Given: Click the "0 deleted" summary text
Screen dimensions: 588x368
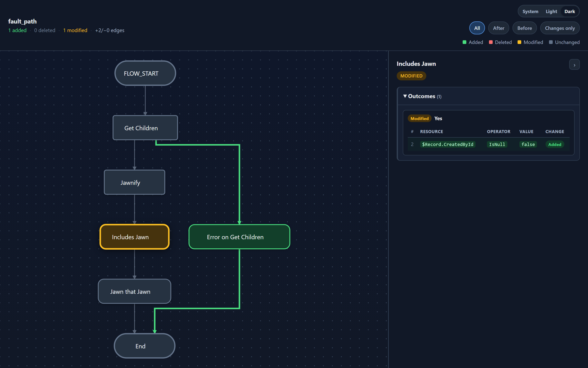Looking at the screenshot, I should point(45,30).
